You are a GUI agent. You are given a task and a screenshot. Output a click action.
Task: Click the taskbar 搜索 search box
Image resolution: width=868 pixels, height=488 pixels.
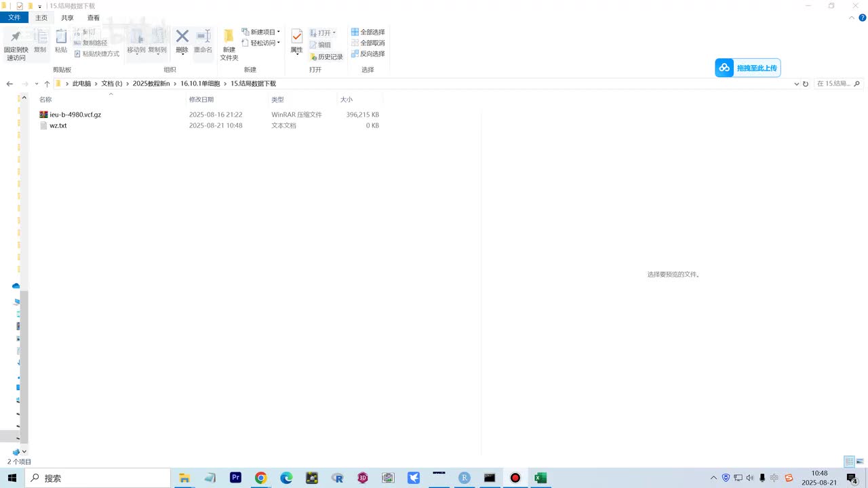tap(98, 478)
